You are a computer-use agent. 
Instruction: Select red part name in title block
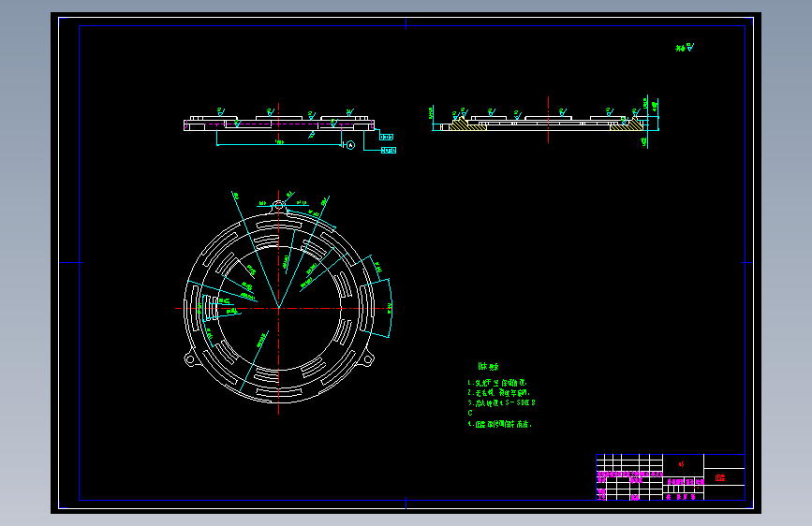(x=720, y=478)
